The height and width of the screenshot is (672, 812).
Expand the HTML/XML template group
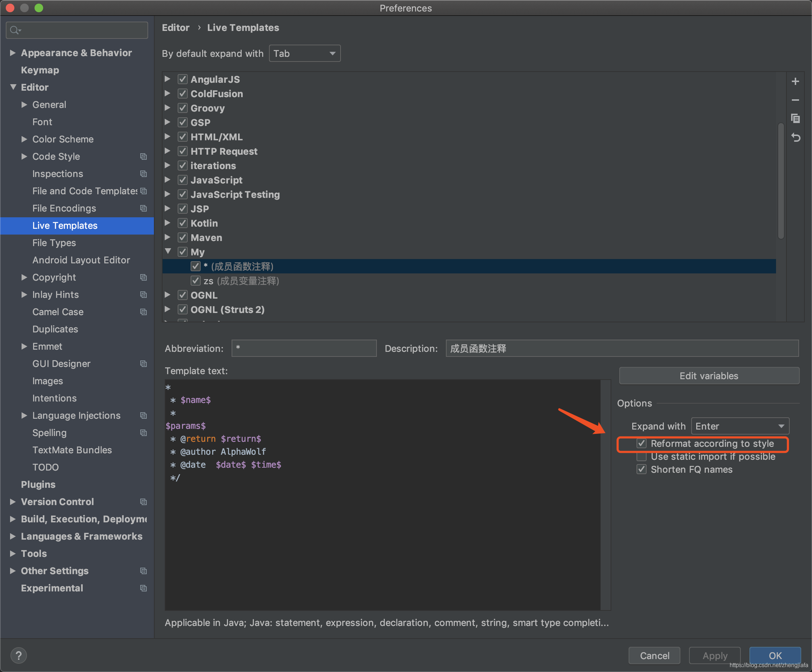[168, 137]
